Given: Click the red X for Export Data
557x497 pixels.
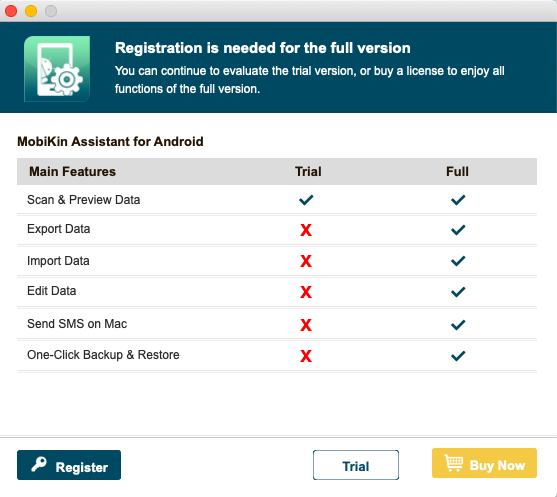Looking at the screenshot, I should (x=306, y=230).
